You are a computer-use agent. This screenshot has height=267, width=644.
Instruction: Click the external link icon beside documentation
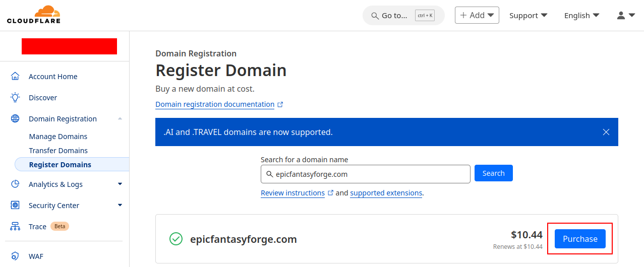coord(280,105)
